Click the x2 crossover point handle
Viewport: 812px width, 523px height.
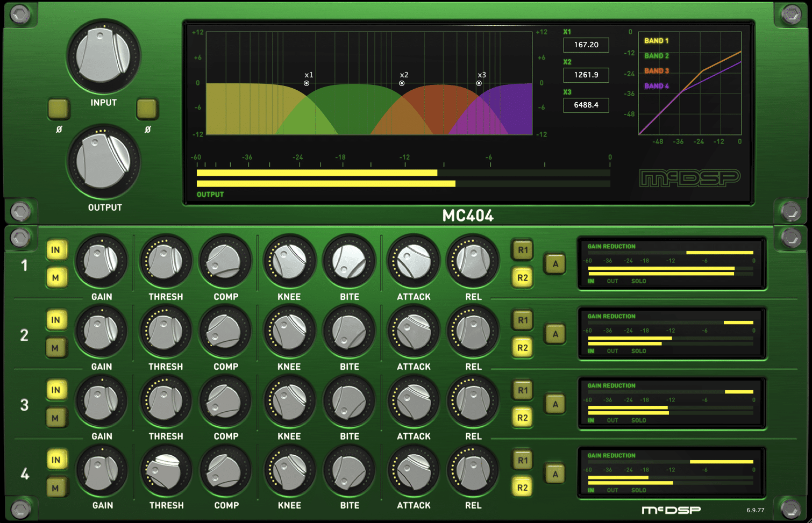(402, 83)
